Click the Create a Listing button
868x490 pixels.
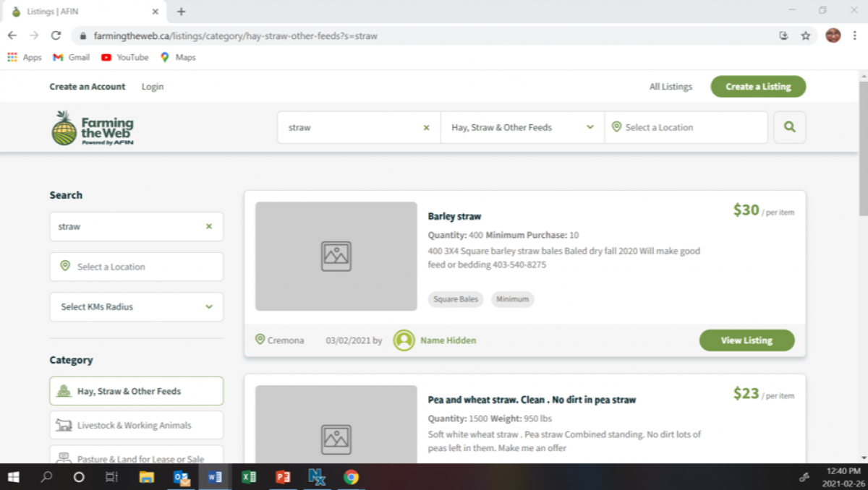point(758,87)
